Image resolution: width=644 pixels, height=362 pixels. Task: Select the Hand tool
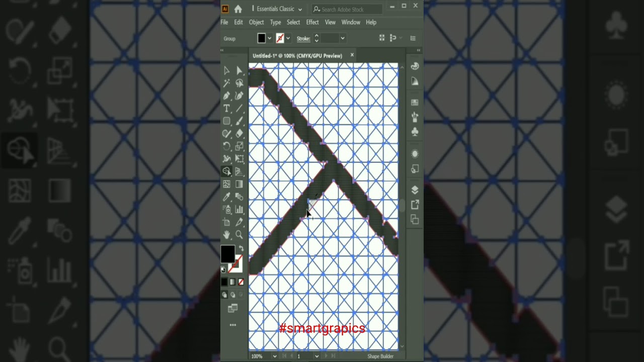point(226,235)
